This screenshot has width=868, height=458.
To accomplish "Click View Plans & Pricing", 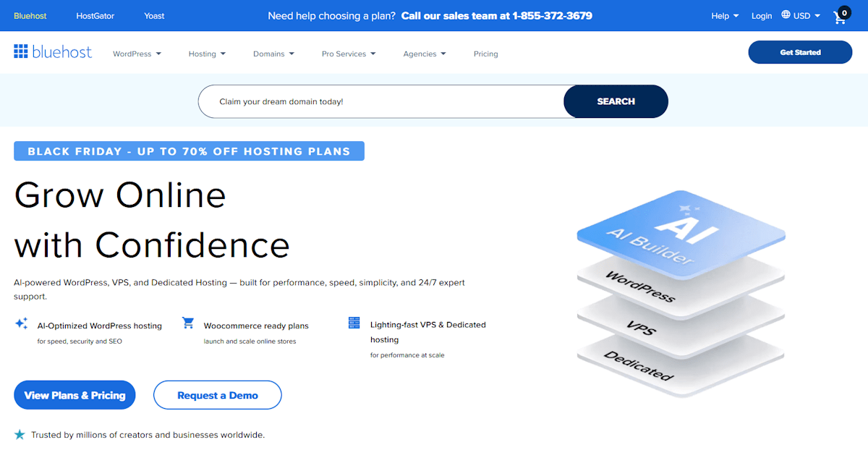I will (75, 395).
